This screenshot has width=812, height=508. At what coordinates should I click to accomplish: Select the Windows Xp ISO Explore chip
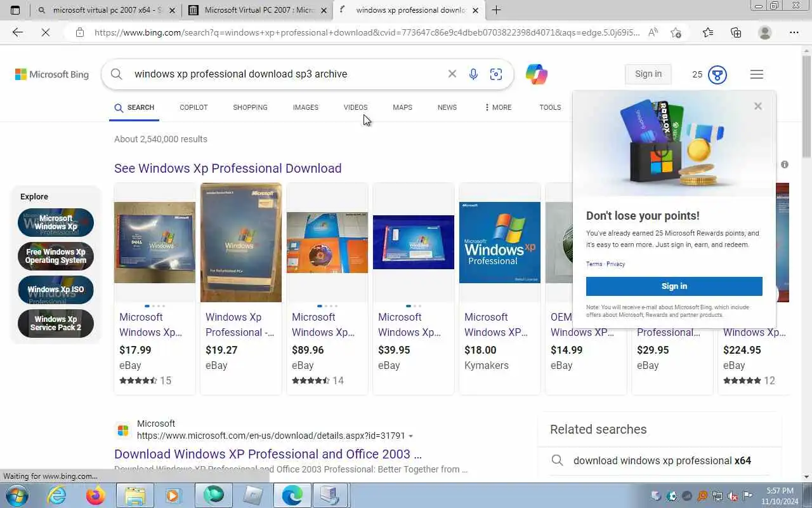[56, 290]
